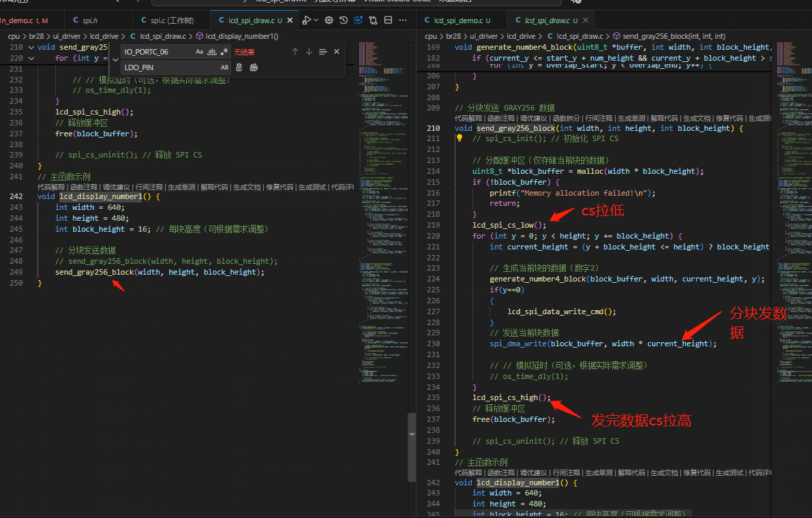
Task: Switch to the spi.c (工作树) tab
Action: [x=171, y=20]
